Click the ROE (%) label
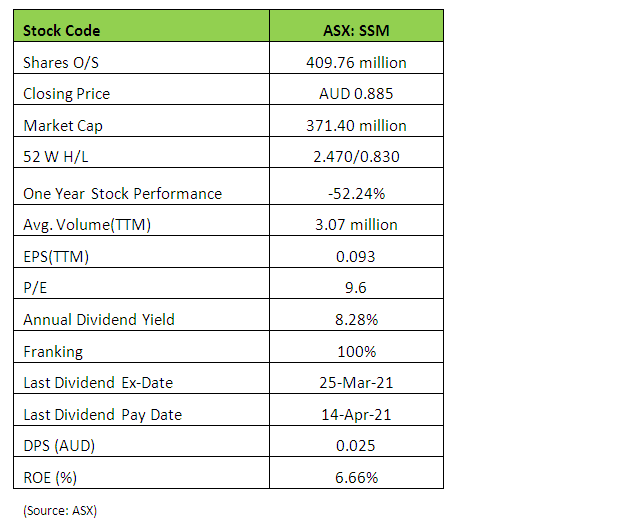Screen dimensions: 640x523 coord(50,477)
